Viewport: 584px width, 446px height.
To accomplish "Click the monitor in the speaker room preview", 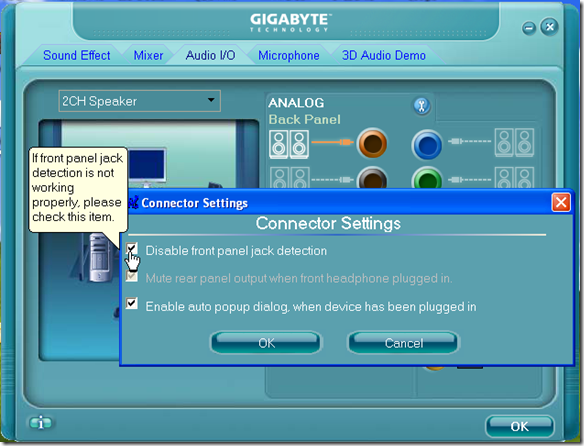I will click(x=147, y=167).
